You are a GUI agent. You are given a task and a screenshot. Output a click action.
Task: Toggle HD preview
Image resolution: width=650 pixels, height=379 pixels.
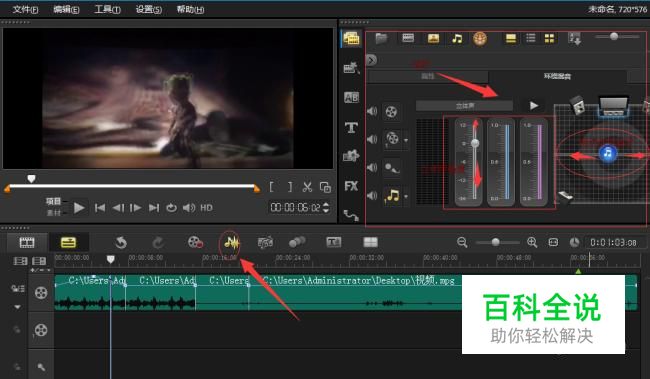click(206, 208)
